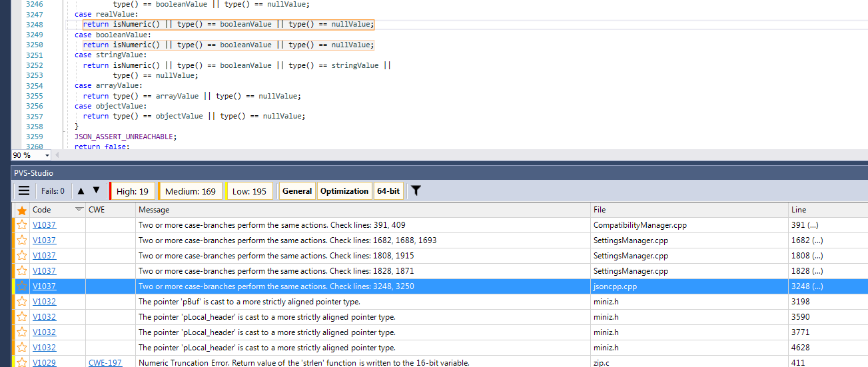The height and width of the screenshot is (367, 868).
Task: Star the 'pBuf' pointer cast warning
Action: 22,302
